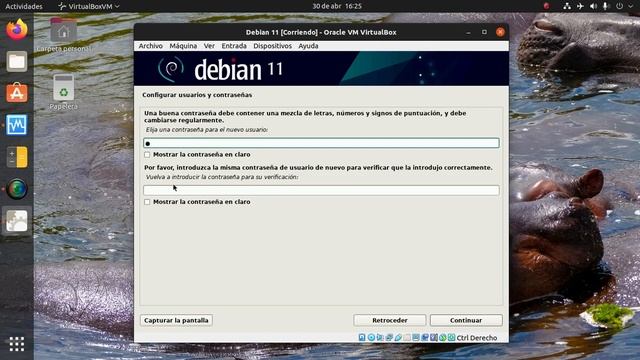Open the Files manager from the dock

coord(17,62)
